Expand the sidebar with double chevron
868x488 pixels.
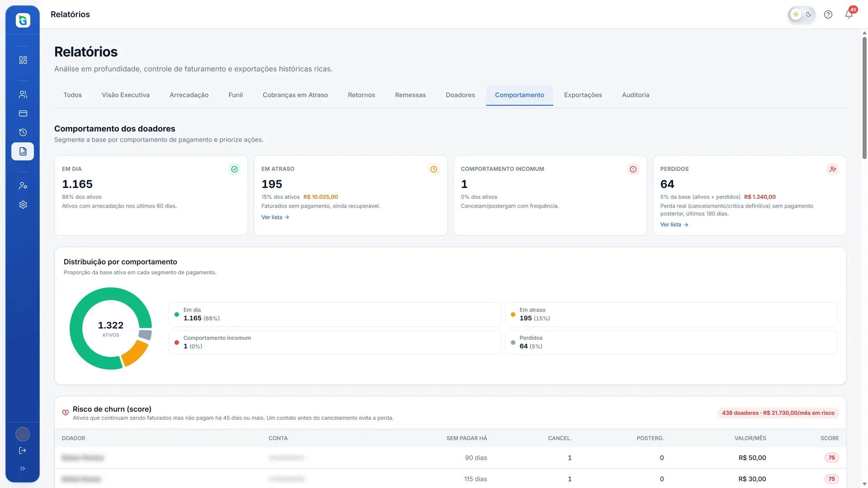23,469
